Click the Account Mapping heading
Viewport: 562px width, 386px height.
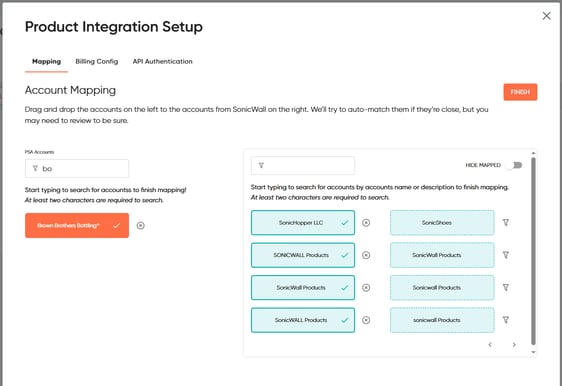point(70,90)
